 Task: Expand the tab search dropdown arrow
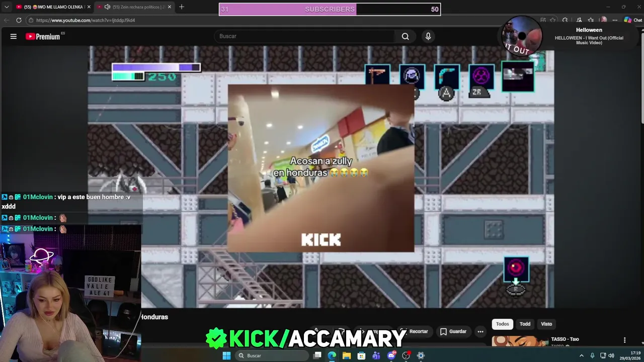tap(7, 7)
